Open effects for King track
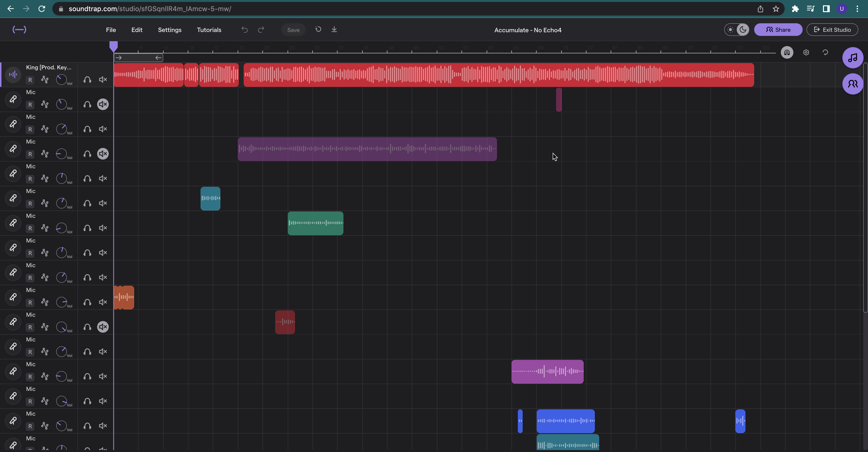The width and height of the screenshot is (868, 452). 45,80
